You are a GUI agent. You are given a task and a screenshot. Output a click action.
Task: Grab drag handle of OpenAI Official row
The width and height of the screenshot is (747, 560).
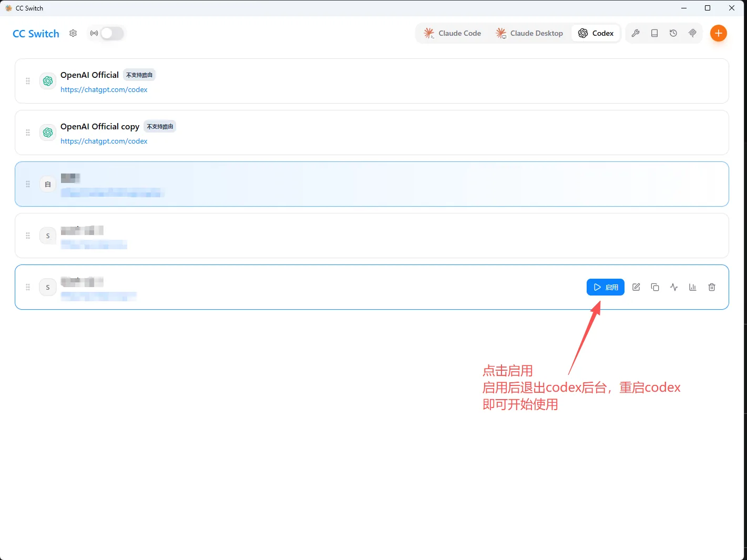point(28,81)
